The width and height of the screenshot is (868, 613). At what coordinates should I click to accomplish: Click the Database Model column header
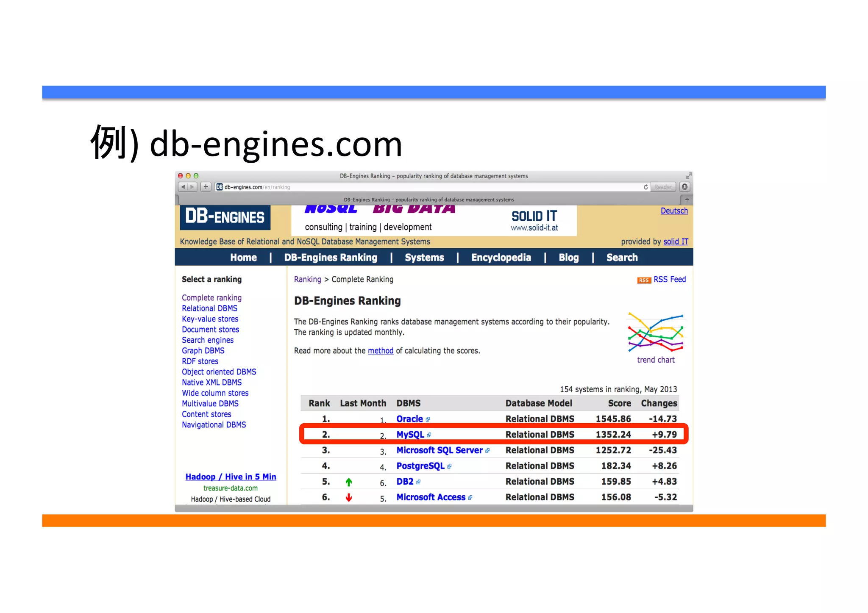[x=539, y=403]
